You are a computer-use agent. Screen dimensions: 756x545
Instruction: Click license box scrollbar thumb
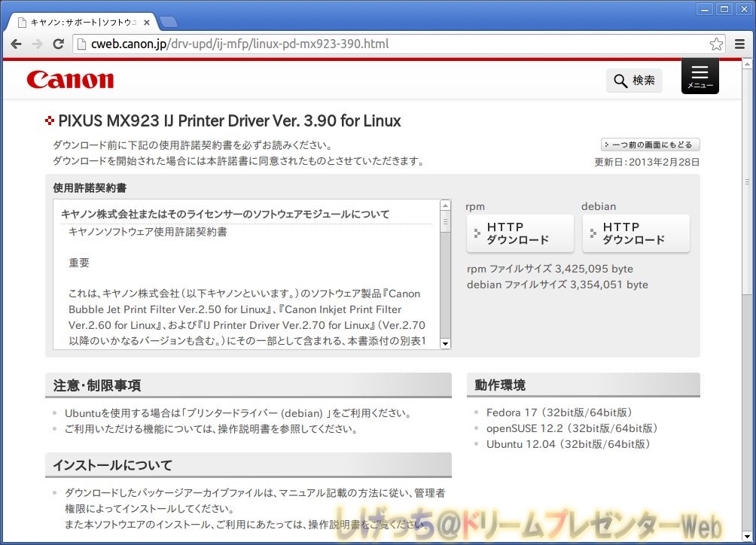(x=446, y=223)
